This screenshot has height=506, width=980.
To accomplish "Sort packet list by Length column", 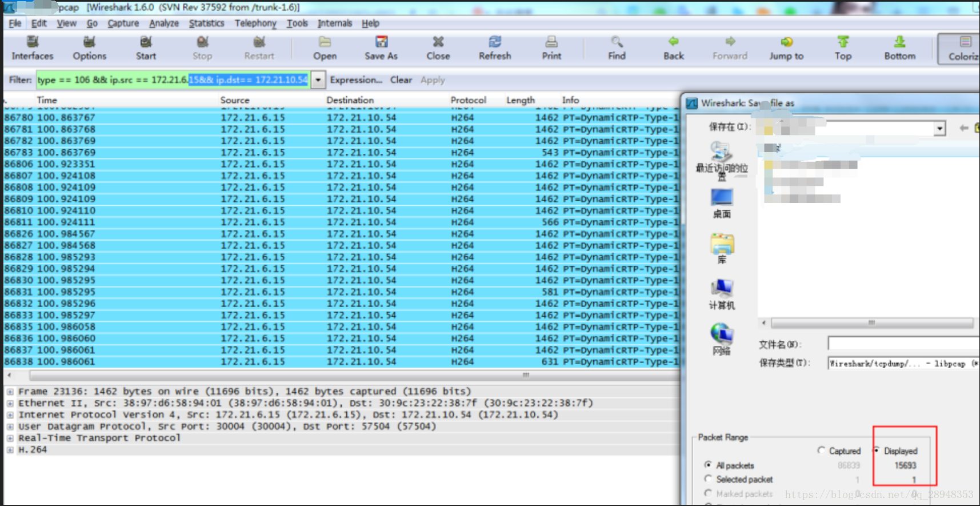I will click(521, 99).
